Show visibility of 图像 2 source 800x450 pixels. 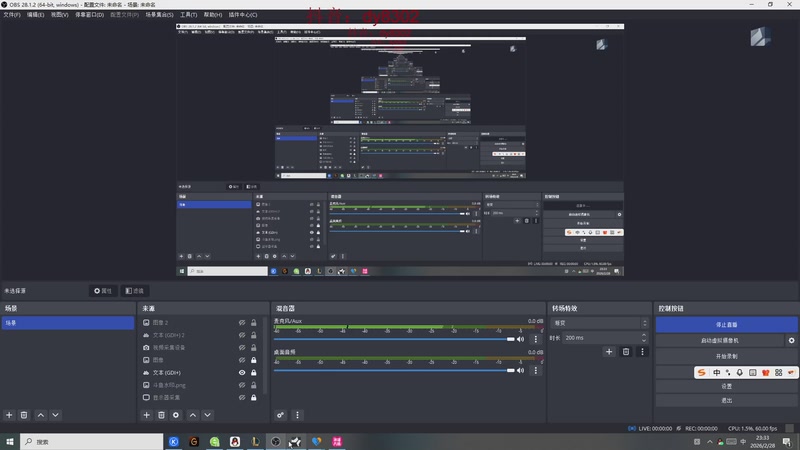(242, 322)
